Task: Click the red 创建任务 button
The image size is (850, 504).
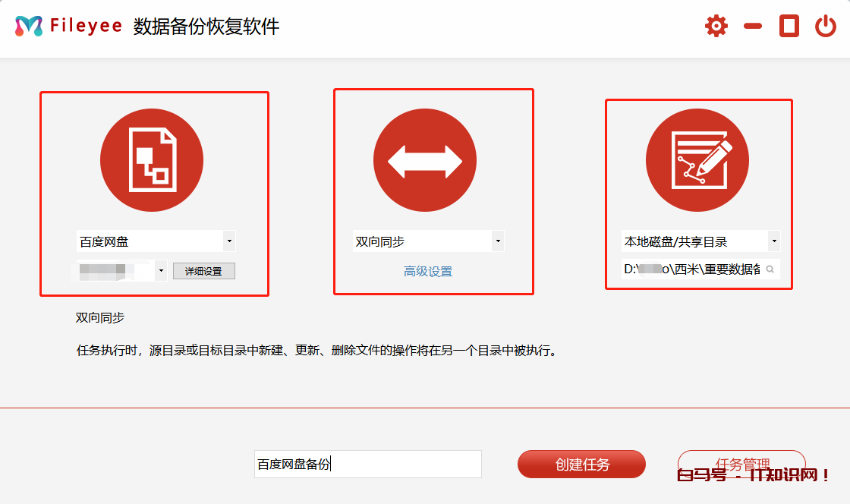Action: [581, 465]
